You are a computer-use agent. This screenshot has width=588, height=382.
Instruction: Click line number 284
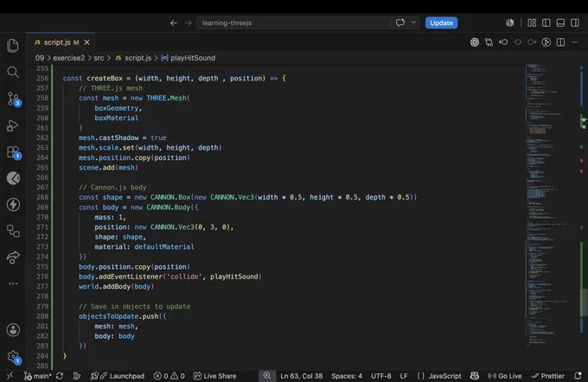pos(42,356)
